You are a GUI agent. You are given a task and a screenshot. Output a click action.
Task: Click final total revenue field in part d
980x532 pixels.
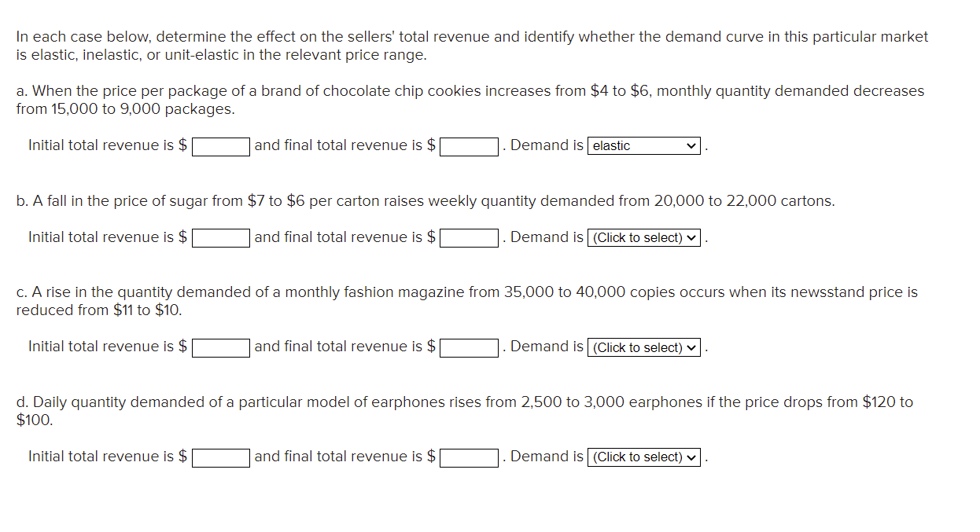click(469, 457)
